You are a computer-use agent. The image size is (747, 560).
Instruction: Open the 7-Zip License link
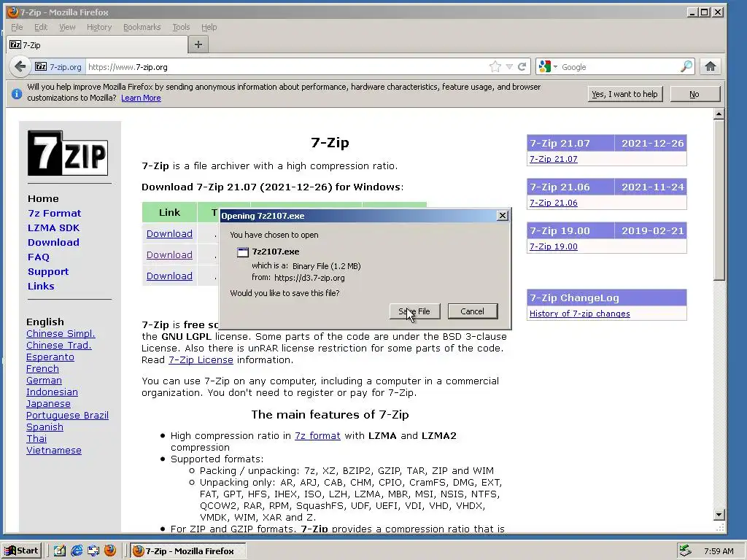point(201,360)
